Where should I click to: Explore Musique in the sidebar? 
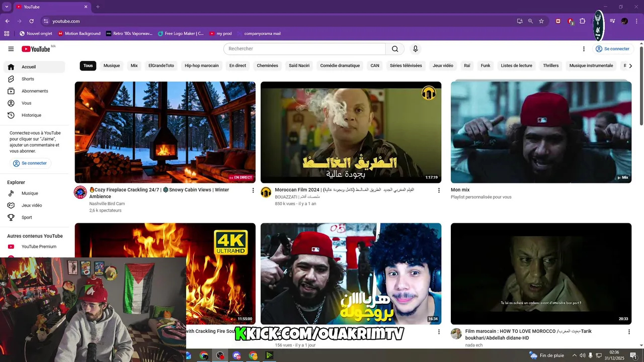pyautogui.click(x=34, y=193)
